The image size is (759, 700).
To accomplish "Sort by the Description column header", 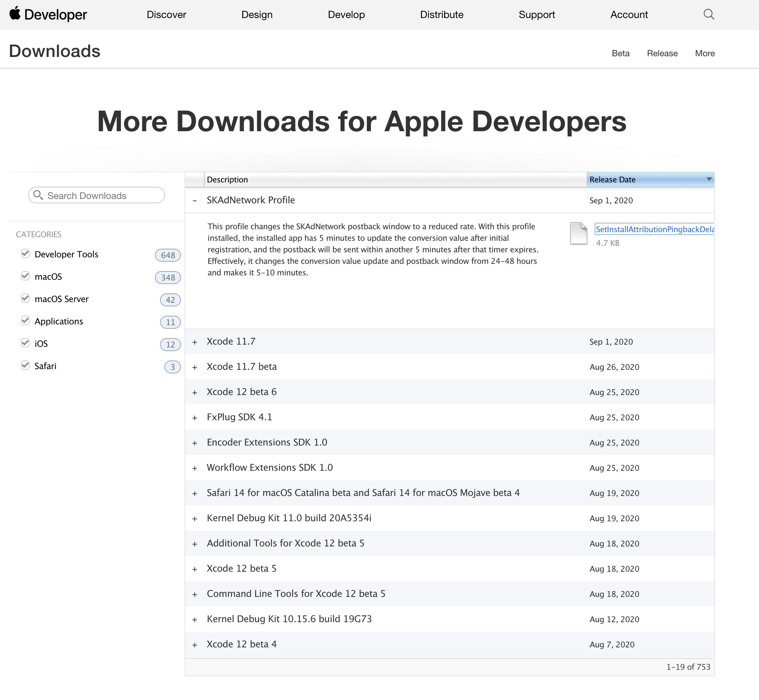I will point(395,179).
